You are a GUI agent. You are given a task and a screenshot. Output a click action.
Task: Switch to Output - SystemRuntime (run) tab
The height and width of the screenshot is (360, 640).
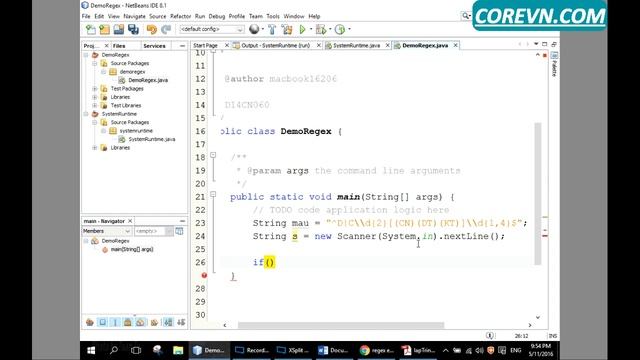point(276,46)
